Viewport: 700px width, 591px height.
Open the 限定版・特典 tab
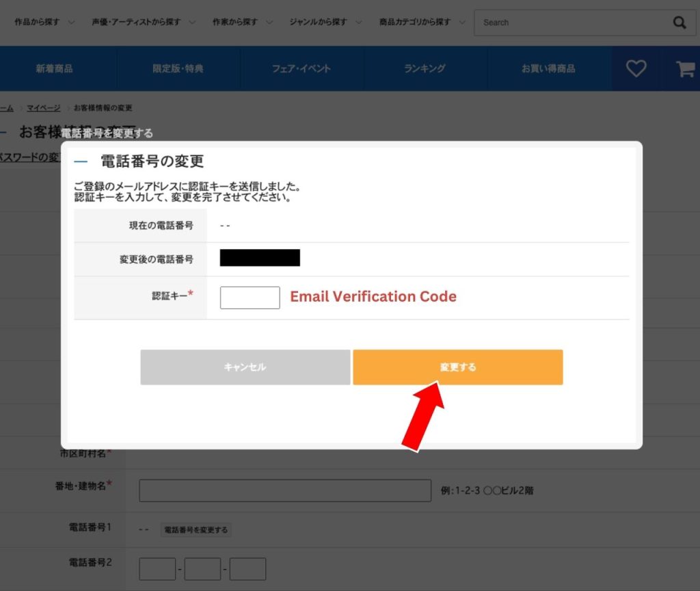coord(178,68)
